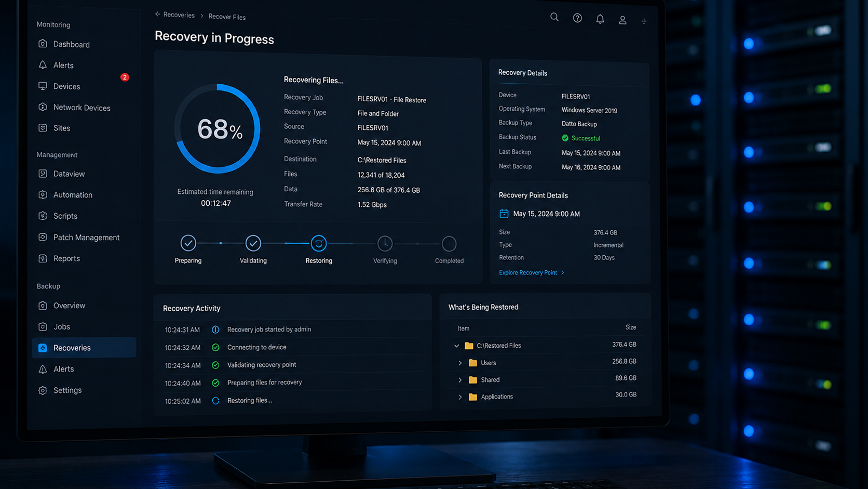Click the Size column header
The height and width of the screenshot is (489, 868).
coord(631,327)
